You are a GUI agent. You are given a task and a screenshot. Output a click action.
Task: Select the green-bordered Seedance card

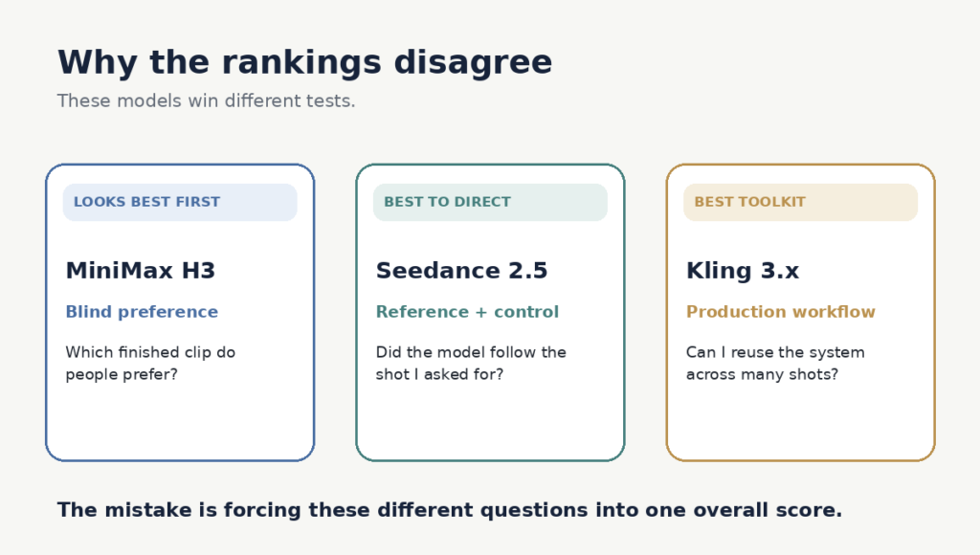point(490,313)
